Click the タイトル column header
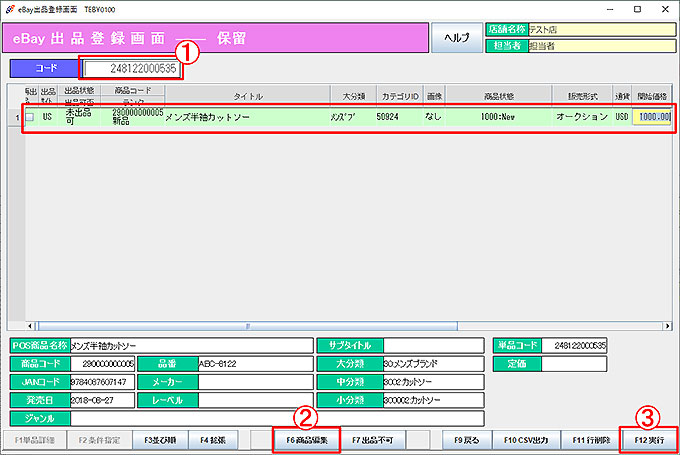Image resolution: width=680 pixels, height=455 pixels. point(248,96)
